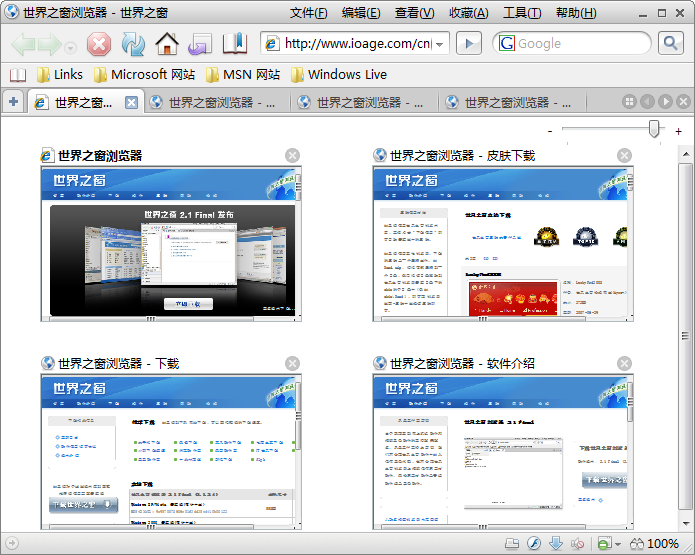The height and width of the screenshot is (555, 695).
Task: Switch to the second 世界之窗浏览器 tab
Action: [x=218, y=103]
